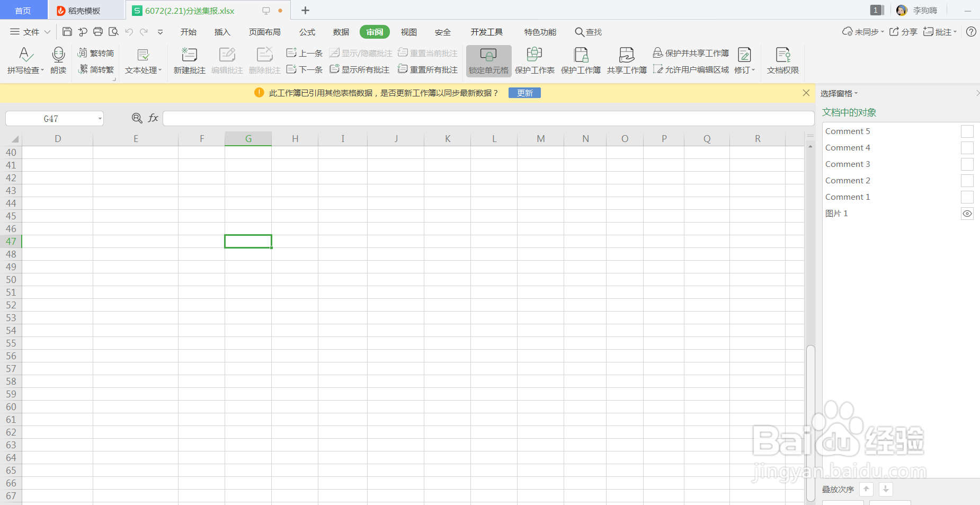Click the Save icon in quick toolbar
The height and width of the screenshot is (505, 980).
click(67, 32)
